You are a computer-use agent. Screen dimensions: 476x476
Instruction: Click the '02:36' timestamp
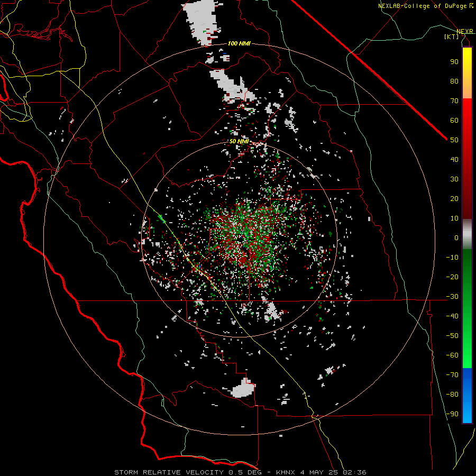coord(354,472)
